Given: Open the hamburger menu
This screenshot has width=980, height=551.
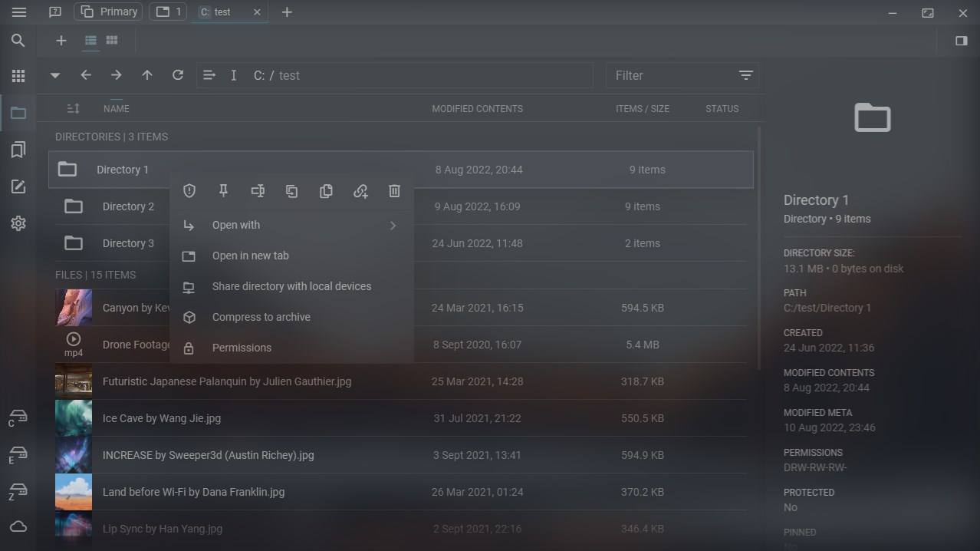Looking at the screenshot, I should point(18,12).
